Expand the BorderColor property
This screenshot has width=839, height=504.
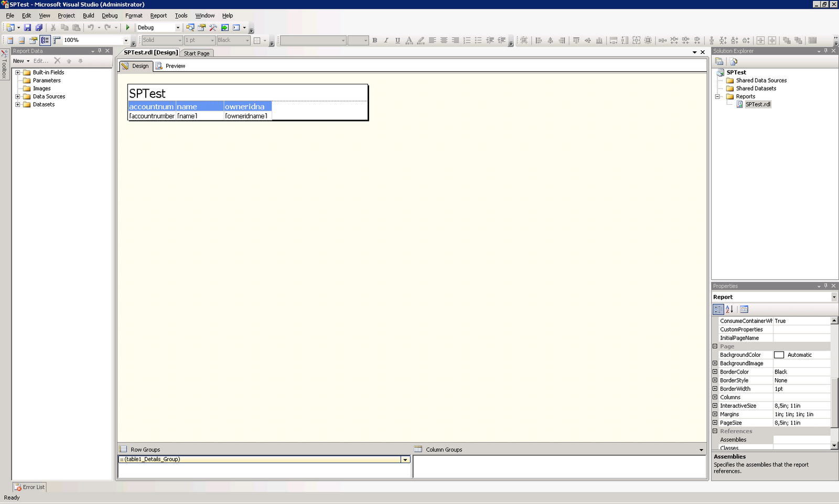[715, 372]
